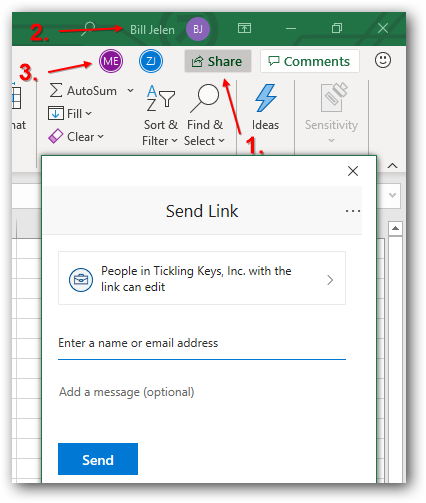The width and height of the screenshot is (426, 503).
Task: Click the Share button
Action: (218, 61)
